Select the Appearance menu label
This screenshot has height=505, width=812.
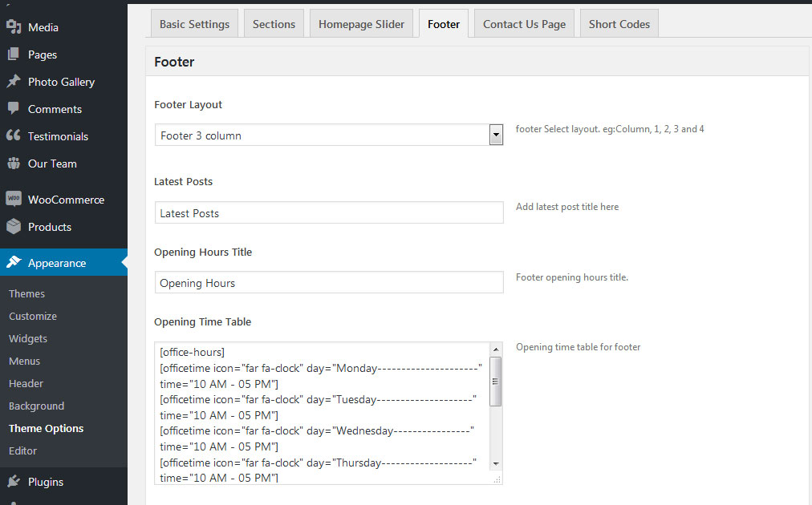click(x=57, y=264)
